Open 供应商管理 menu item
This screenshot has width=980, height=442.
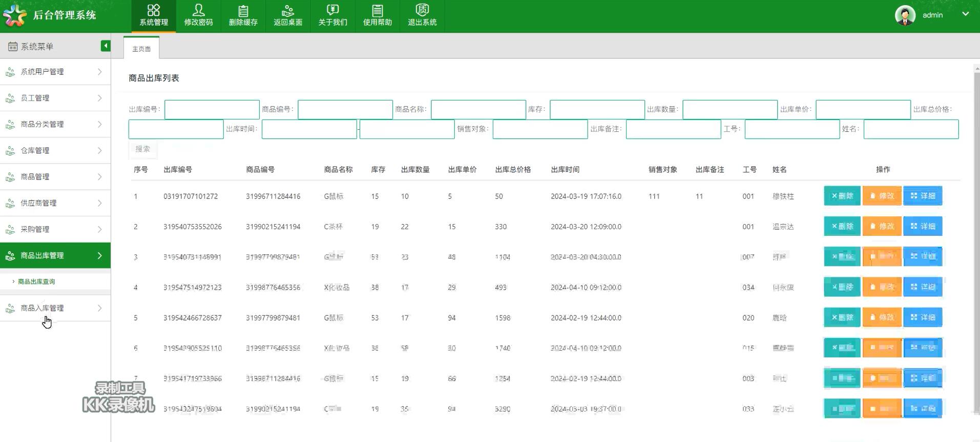[55, 203]
